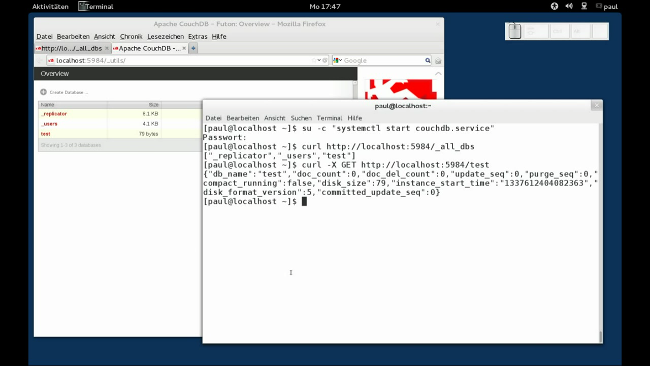The height and width of the screenshot is (366, 650).
Task: Bookmark page with star icon in URL bar
Action: click(314, 61)
